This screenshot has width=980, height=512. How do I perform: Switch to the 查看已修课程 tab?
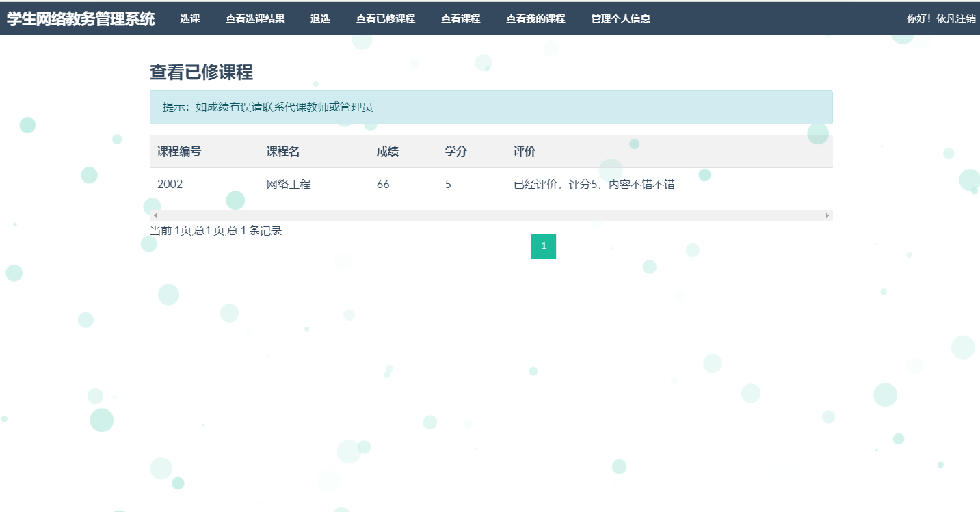(386, 18)
